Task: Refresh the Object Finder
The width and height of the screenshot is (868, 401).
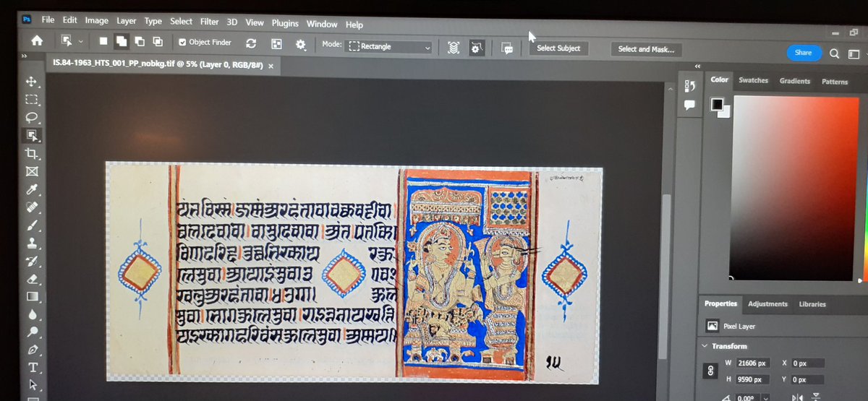Action: coord(251,44)
